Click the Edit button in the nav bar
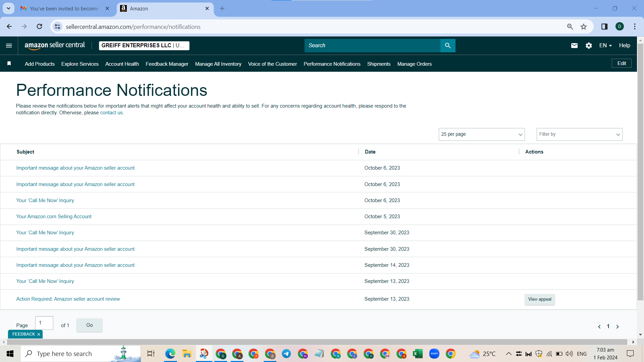The width and height of the screenshot is (644, 362). tap(622, 63)
